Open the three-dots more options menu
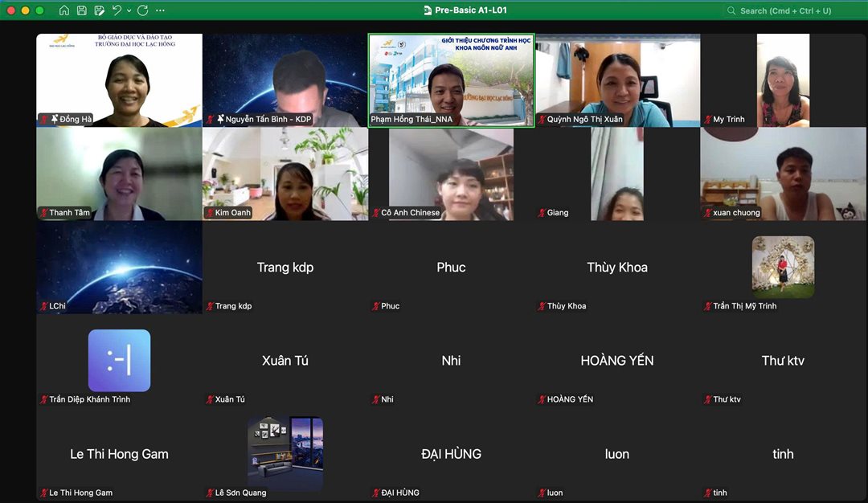Image resolution: width=868 pixels, height=503 pixels. pos(161,10)
